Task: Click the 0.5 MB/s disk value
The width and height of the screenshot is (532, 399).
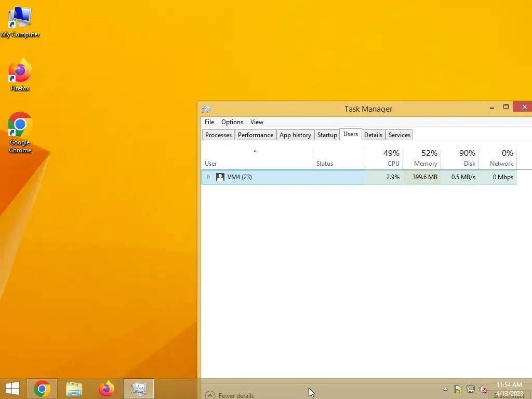Action: point(463,177)
